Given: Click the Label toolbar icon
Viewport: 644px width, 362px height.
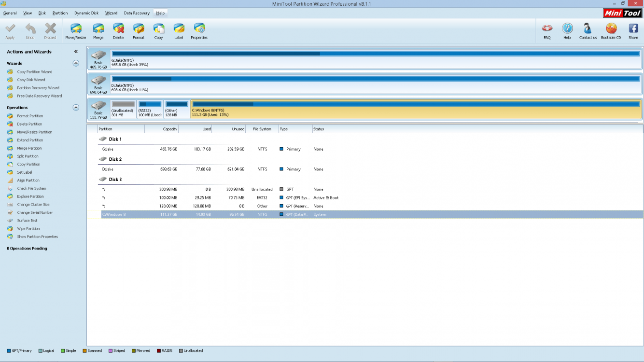Looking at the screenshot, I should 179,28.
